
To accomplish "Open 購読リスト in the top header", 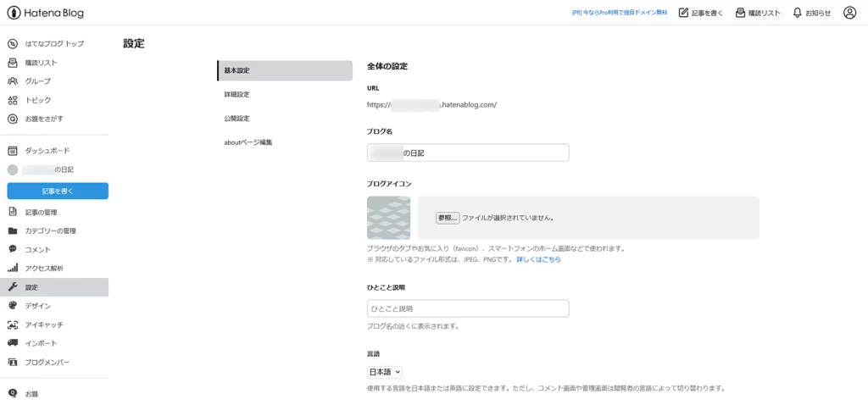I will 758,13.
